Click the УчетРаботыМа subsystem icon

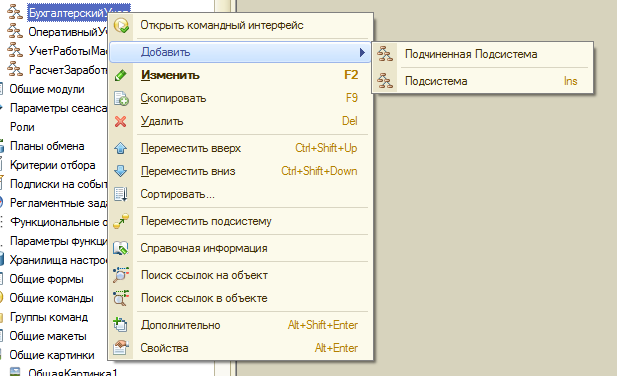[15, 50]
